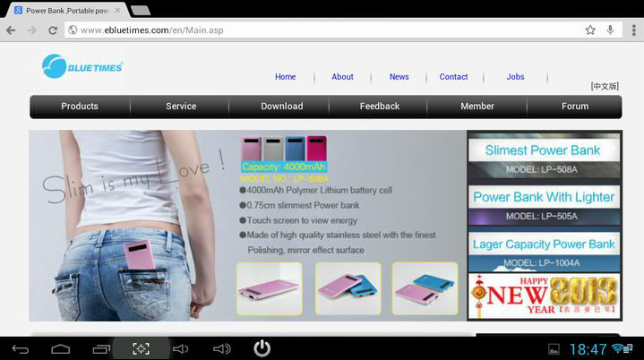
Task: Raise volume with the volume up icon
Action: pyautogui.click(x=222, y=349)
